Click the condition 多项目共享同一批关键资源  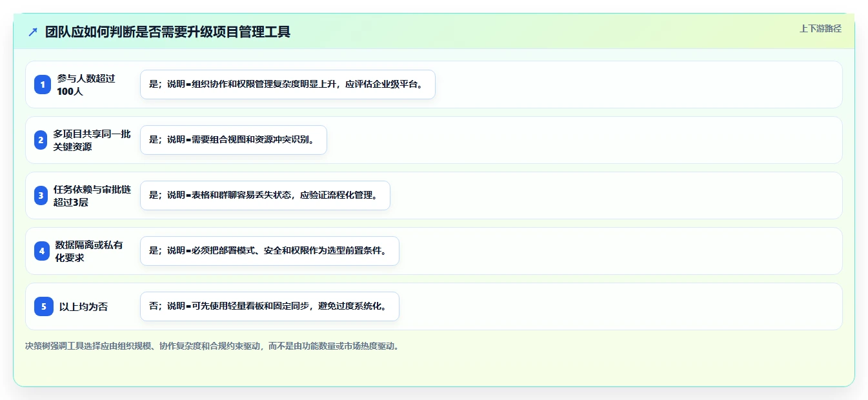[x=92, y=140]
